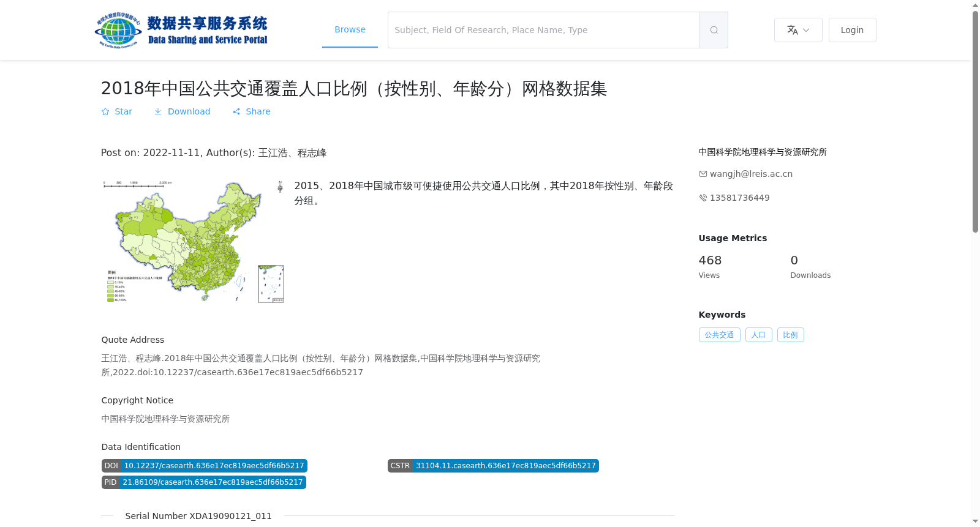
Task: Click the page vertical scrollbar thumb
Action: [975, 121]
